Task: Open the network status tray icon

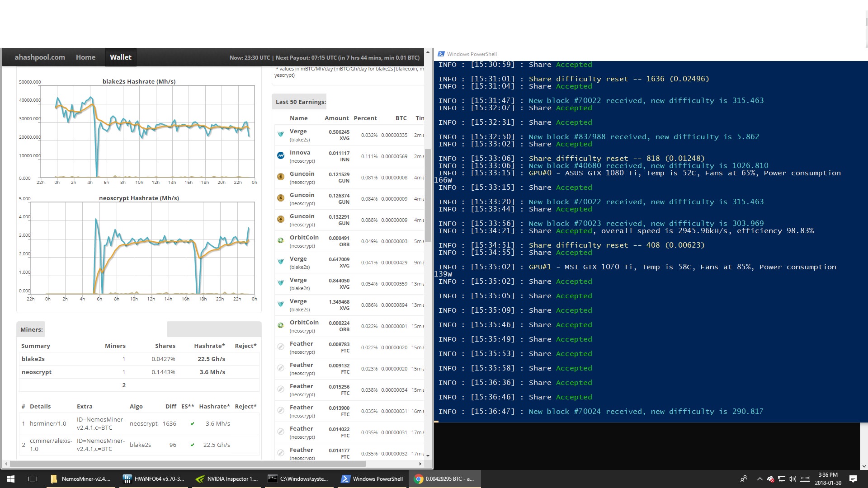Action: click(x=781, y=479)
